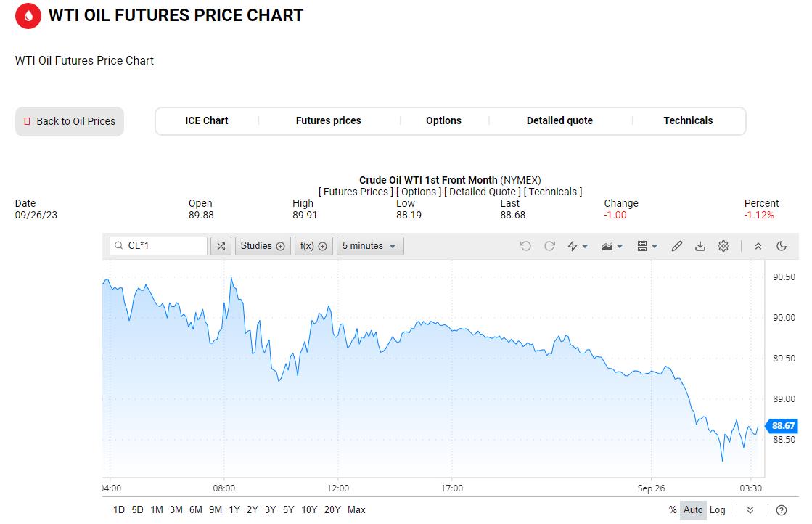
Task: Download the chart using the download icon
Action: coord(700,246)
